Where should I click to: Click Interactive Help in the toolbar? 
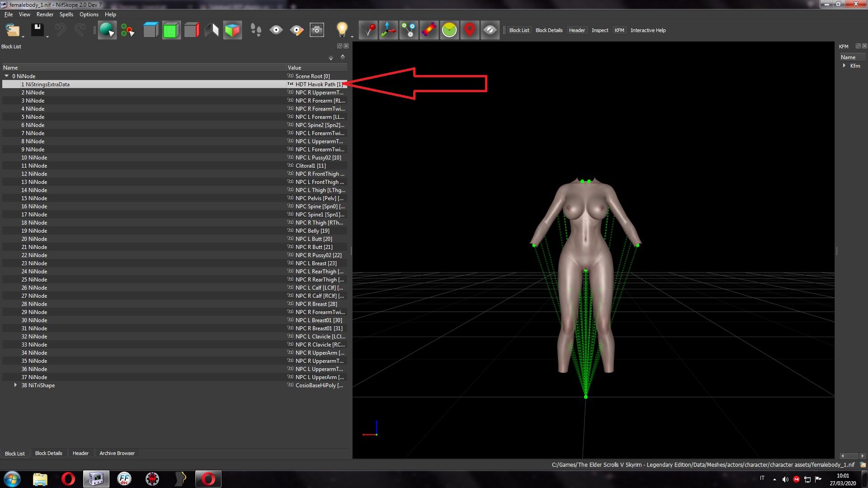coord(648,30)
